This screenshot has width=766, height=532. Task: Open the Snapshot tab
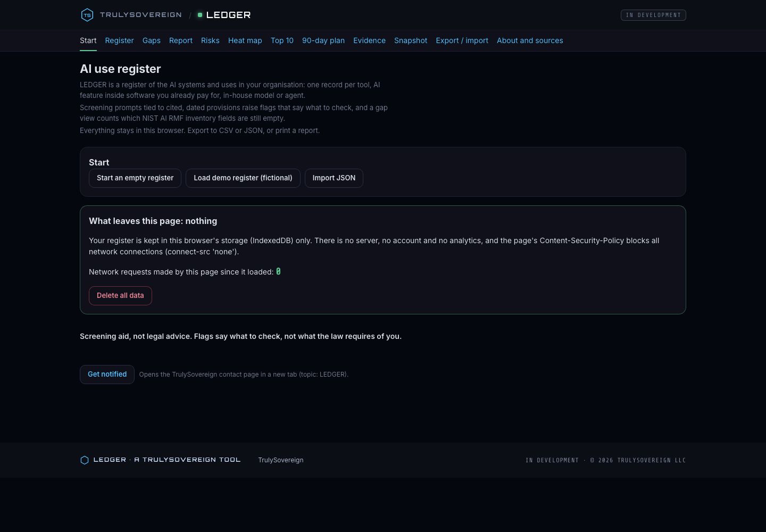411,40
